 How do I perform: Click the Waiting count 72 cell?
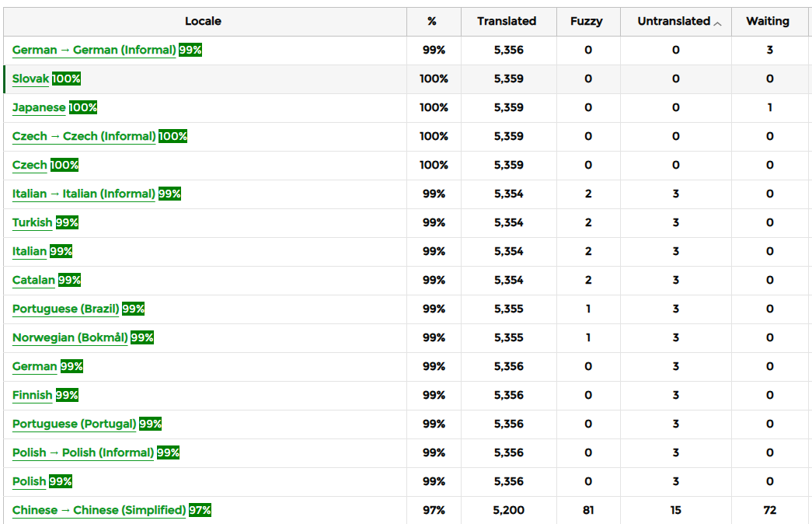(x=769, y=511)
